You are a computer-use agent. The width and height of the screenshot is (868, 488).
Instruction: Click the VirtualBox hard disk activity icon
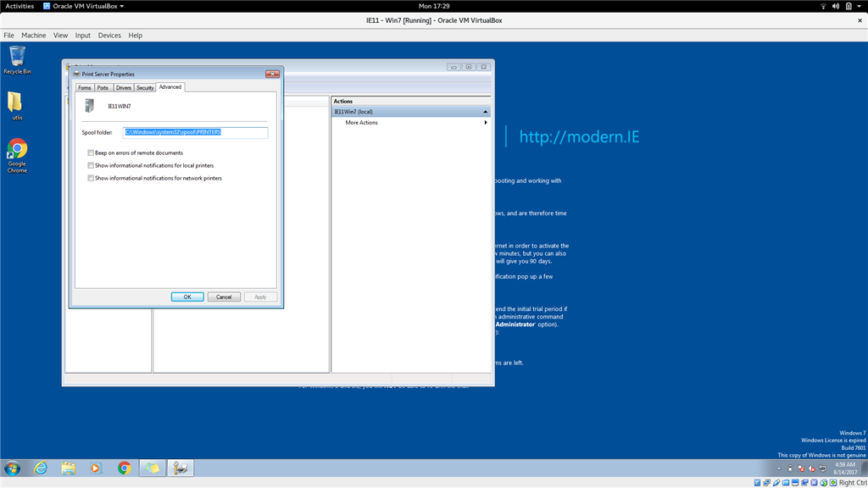pyautogui.click(x=757, y=482)
